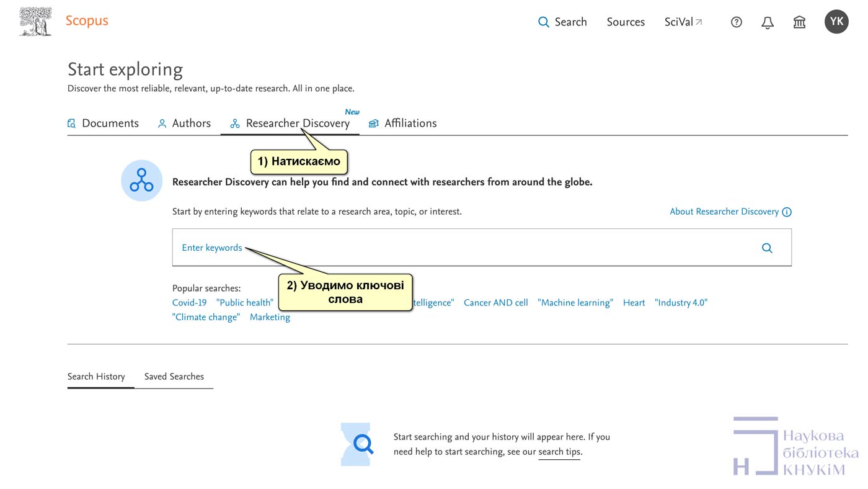Open Search in the top navigation

[562, 22]
